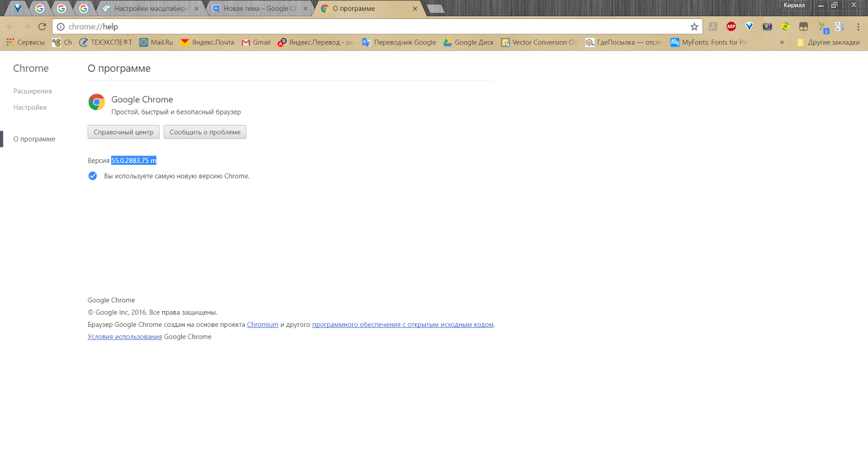
Task: Click the Google Chrome logo on the page
Action: (x=97, y=102)
